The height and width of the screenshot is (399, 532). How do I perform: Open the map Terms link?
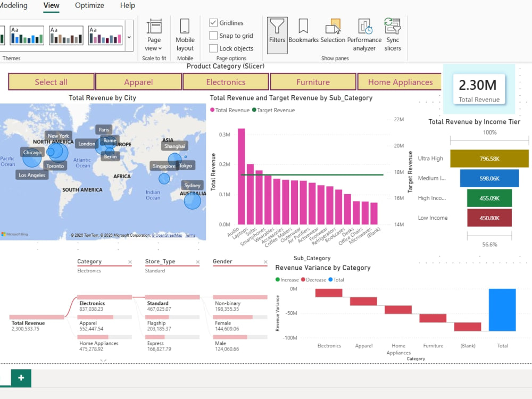coord(190,235)
